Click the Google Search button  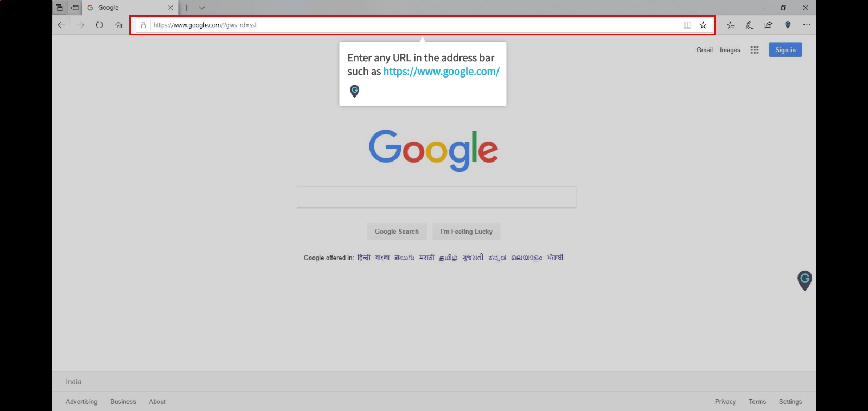[397, 232]
